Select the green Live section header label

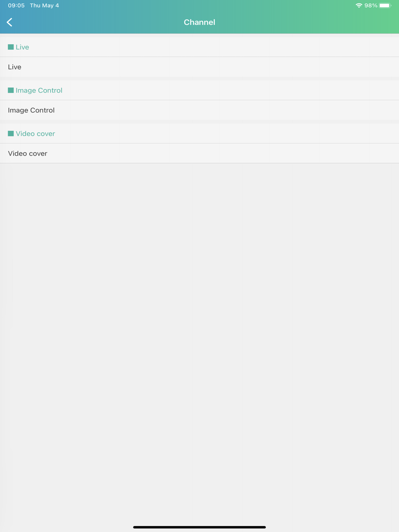(x=22, y=47)
